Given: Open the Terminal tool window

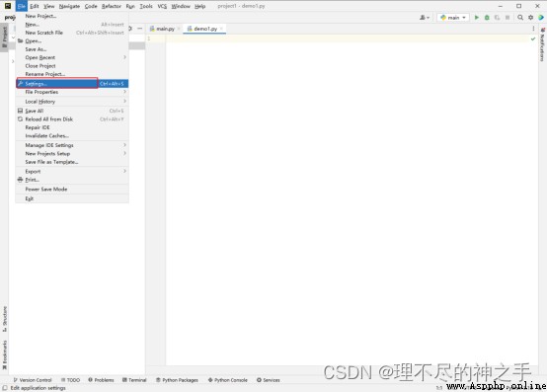Looking at the screenshot, I should (134, 380).
